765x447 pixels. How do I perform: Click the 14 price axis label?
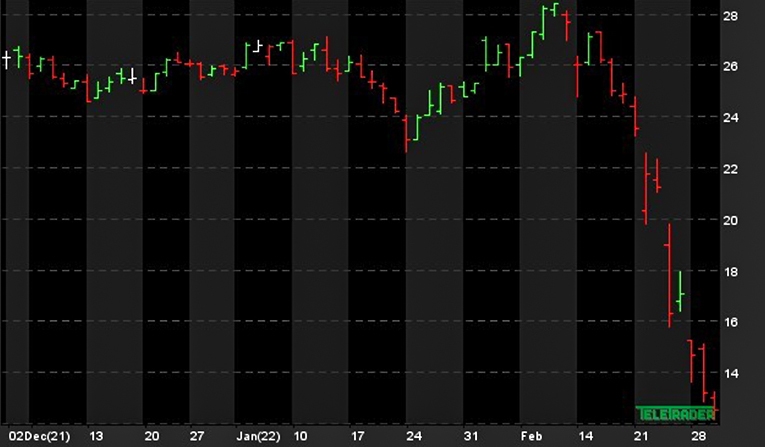730,374
